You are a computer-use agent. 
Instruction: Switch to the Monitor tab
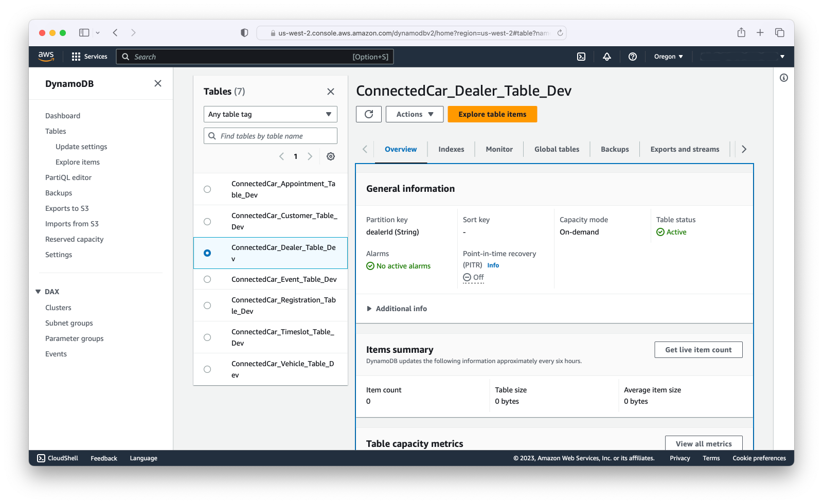(x=499, y=149)
